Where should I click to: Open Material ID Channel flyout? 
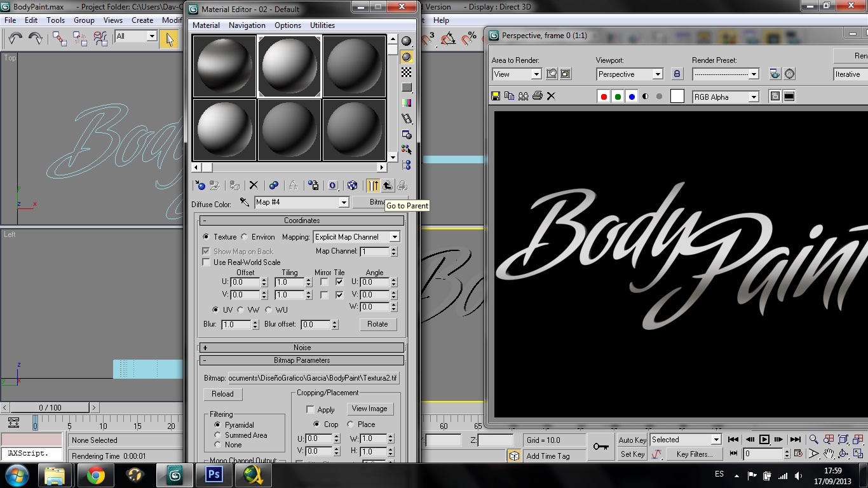click(333, 186)
